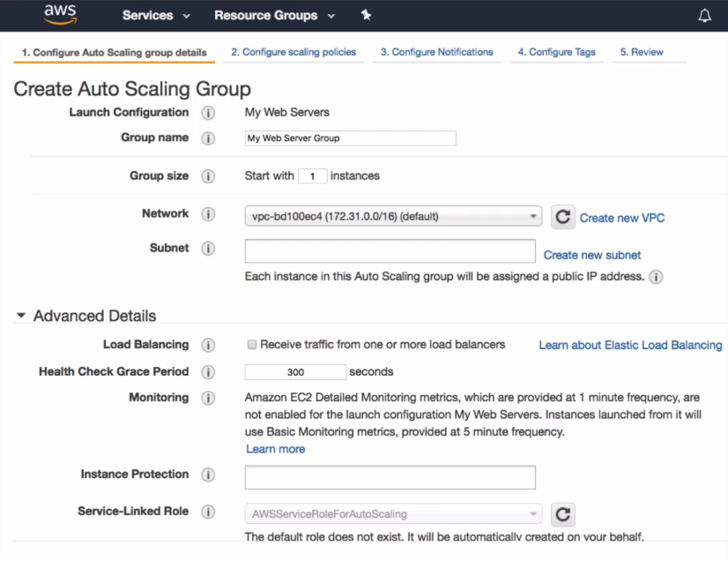Click the Create new VPC link
Viewport: 728px width, 561px height.
[622, 218]
